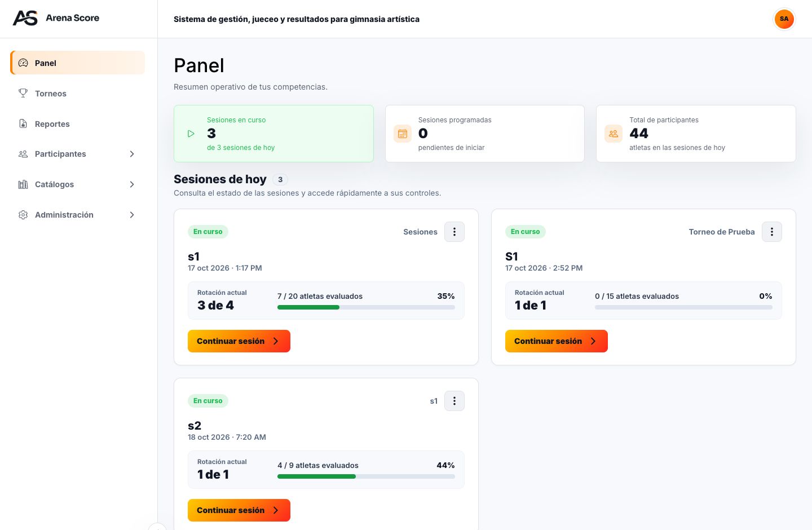This screenshot has width=812, height=530.
Task: Click the 0% progress bar of session S1
Action: 683,307
